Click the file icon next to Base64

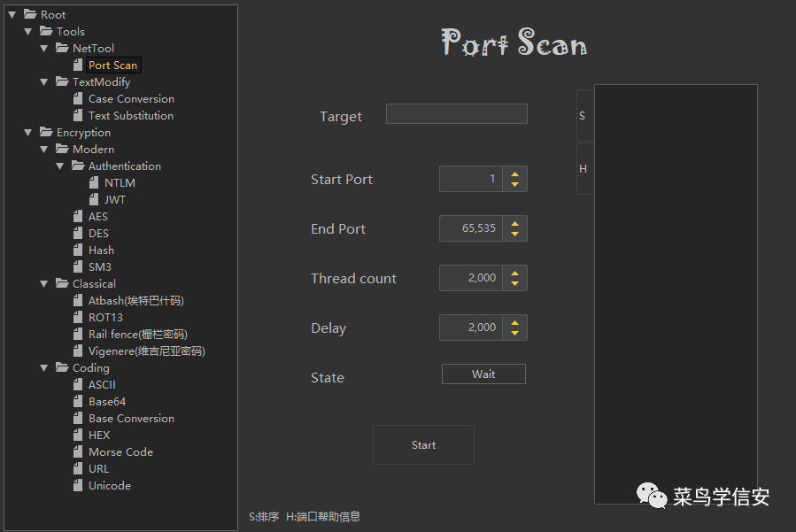point(79,402)
